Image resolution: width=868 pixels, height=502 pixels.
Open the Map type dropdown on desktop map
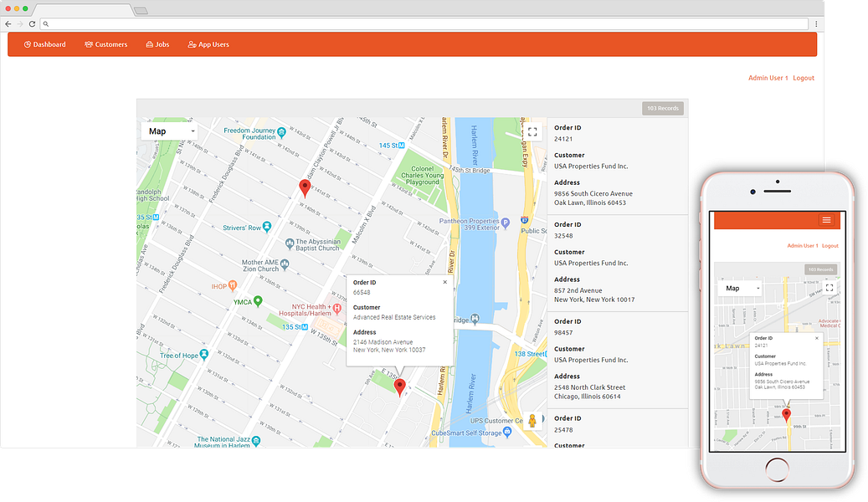pyautogui.click(x=169, y=131)
